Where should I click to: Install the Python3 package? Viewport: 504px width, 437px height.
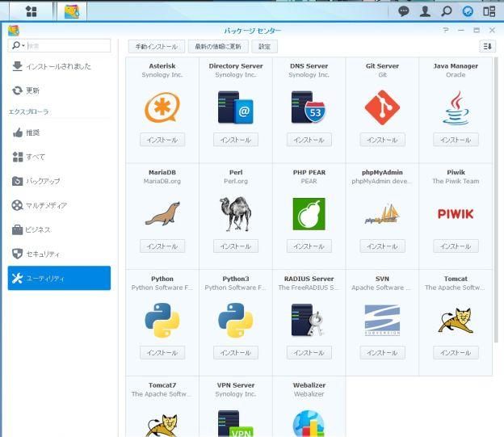click(x=236, y=353)
